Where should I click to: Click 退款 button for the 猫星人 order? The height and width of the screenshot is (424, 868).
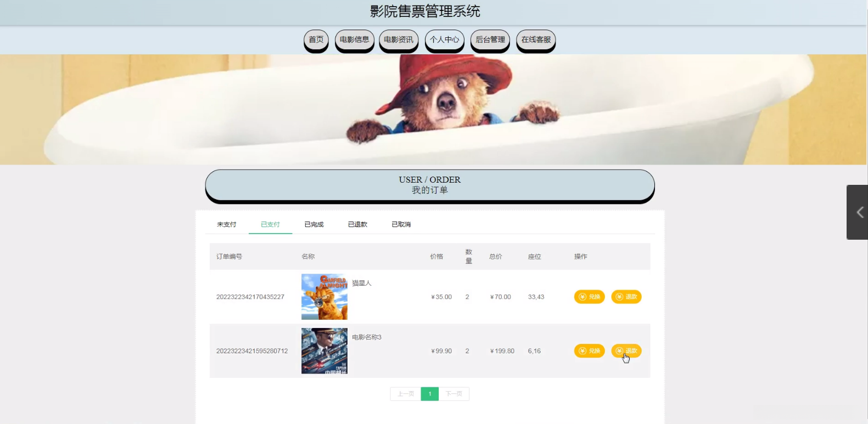626,297
